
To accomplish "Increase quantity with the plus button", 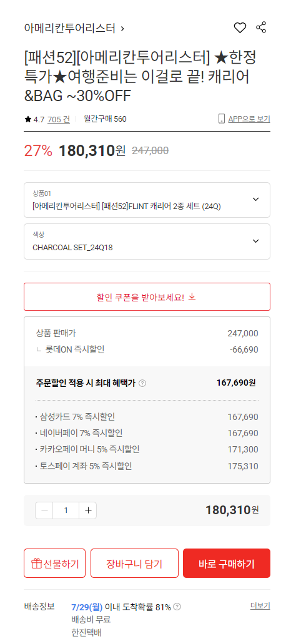I will [x=88, y=510].
